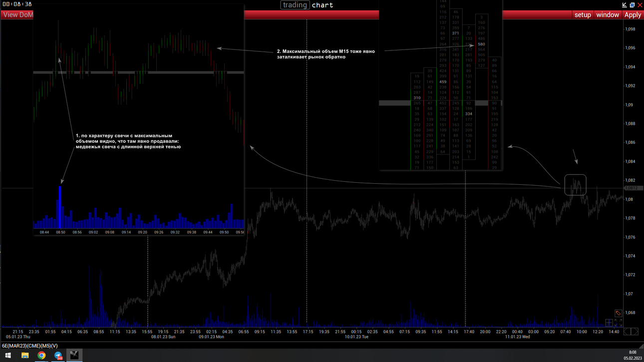Click the Apply button
The height and width of the screenshot is (362, 644).
633,15
